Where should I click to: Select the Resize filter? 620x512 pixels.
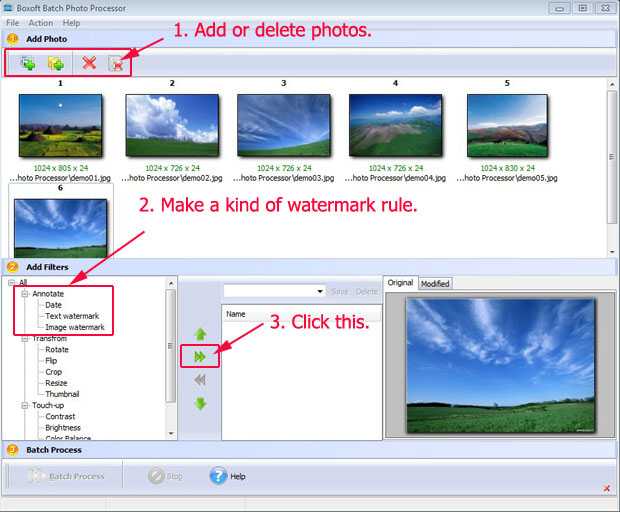click(56, 383)
